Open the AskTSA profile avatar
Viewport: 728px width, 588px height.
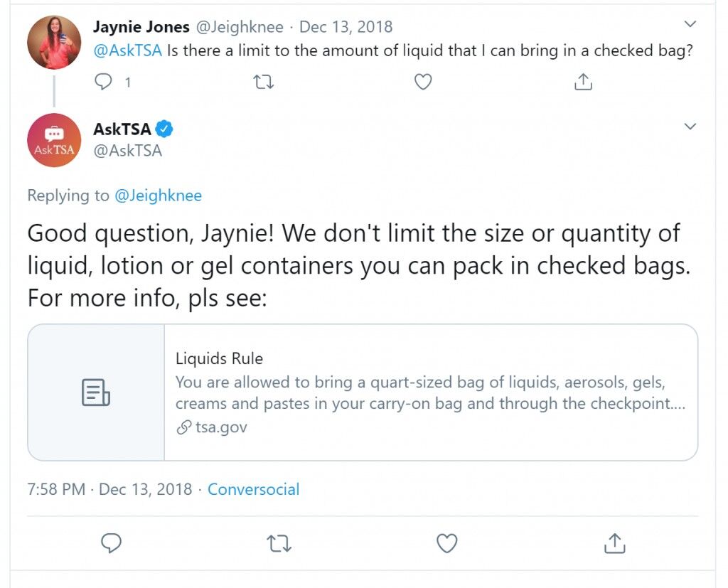coord(54,140)
